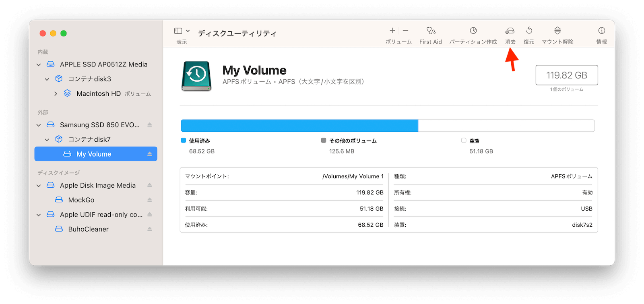Screen dimensions: 644x304
Task: Select Apple UDIF read-only item in sidebar
Action: (x=96, y=215)
